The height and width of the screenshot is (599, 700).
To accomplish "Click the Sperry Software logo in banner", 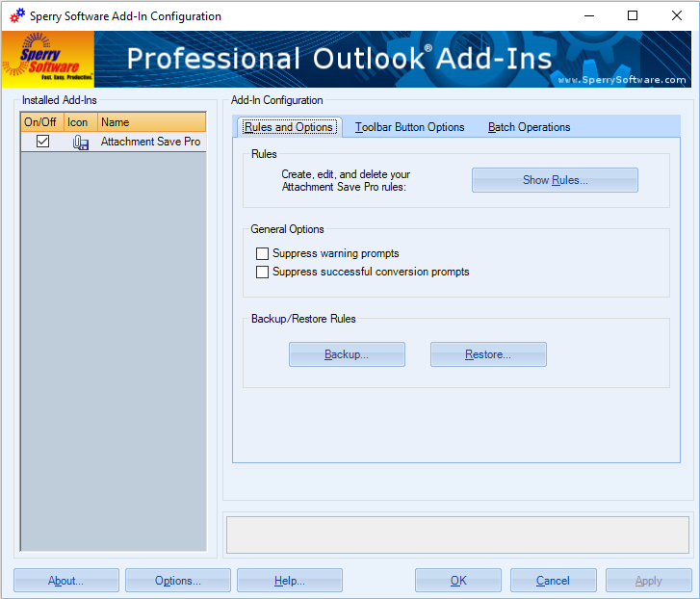I will coord(48,59).
